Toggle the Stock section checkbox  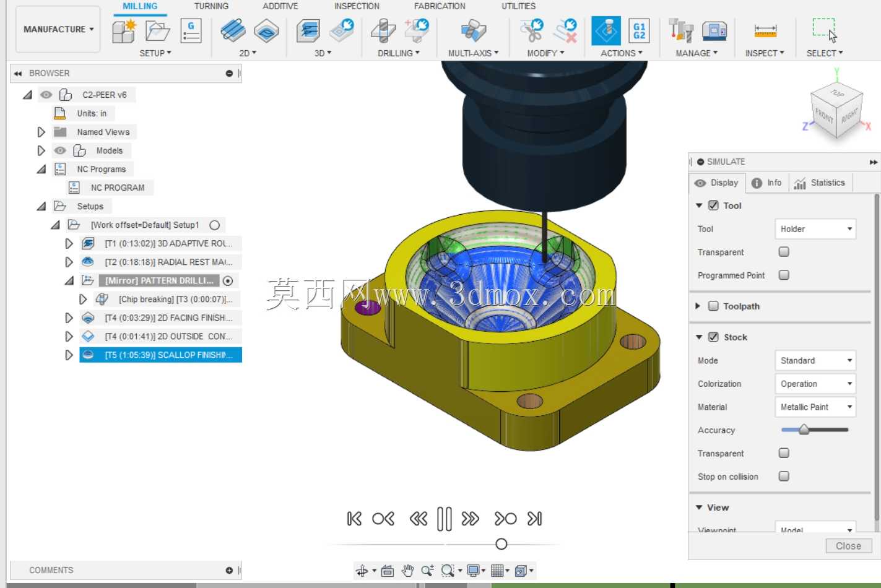pyautogui.click(x=713, y=337)
